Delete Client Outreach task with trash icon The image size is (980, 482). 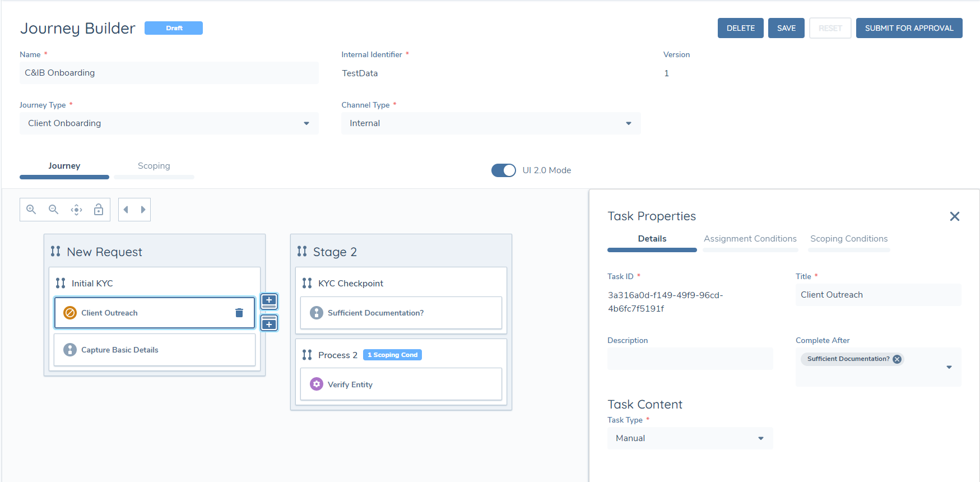coord(239,313)
